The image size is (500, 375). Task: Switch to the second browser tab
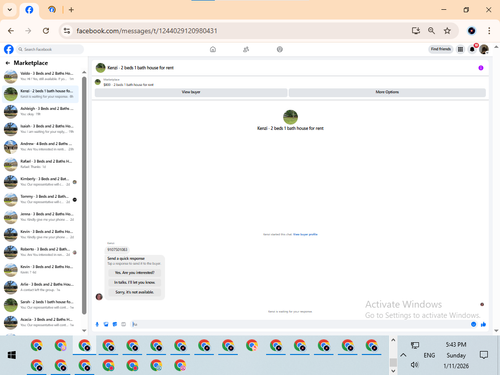click(x=52, y=10)
